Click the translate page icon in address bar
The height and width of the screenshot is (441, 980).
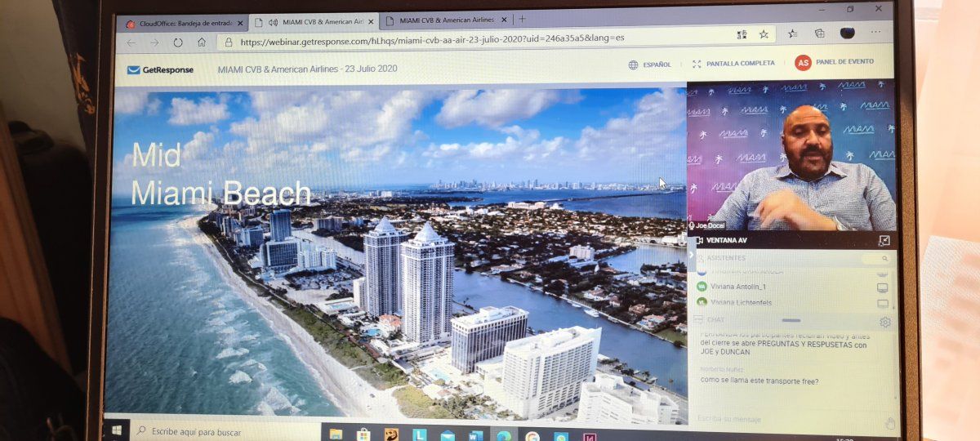[742, 34]
